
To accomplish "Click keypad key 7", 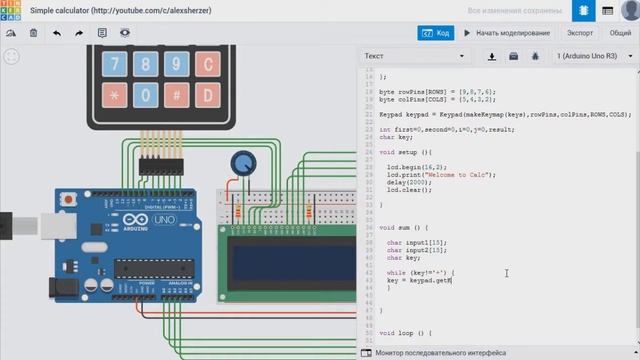I will click(114, 64).
